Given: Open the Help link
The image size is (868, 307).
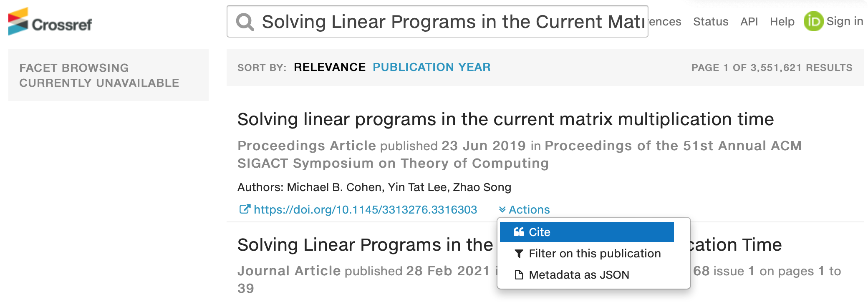Looking at the screenshot, I should coord(782,22).
